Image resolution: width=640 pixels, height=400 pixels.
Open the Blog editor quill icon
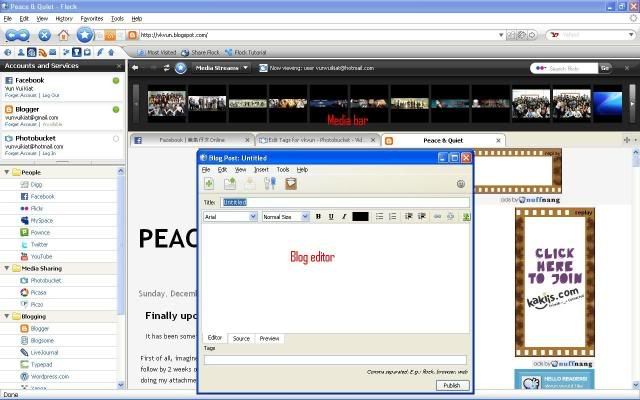point(100,52)
